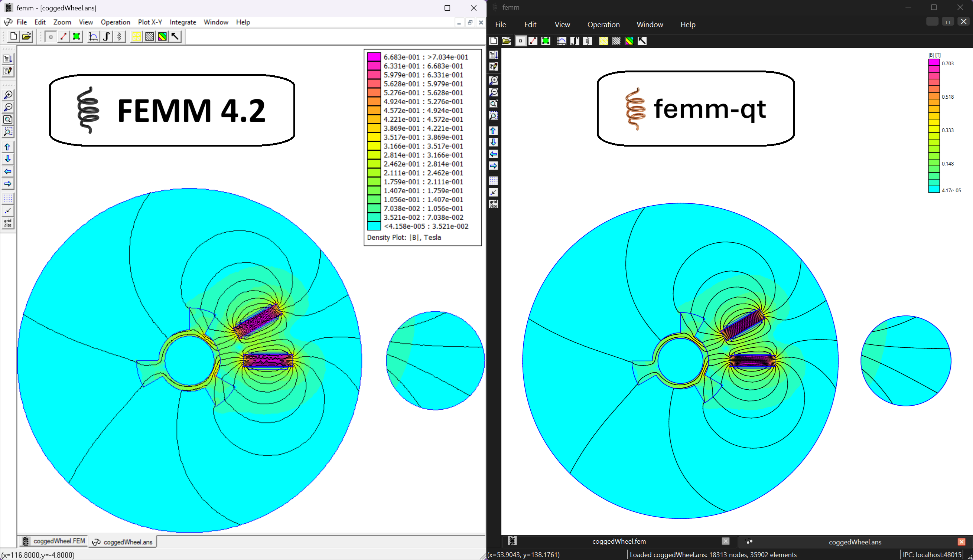Click the X-Y plot icon in femm-qt toolbar

click(x=562, y=41)
